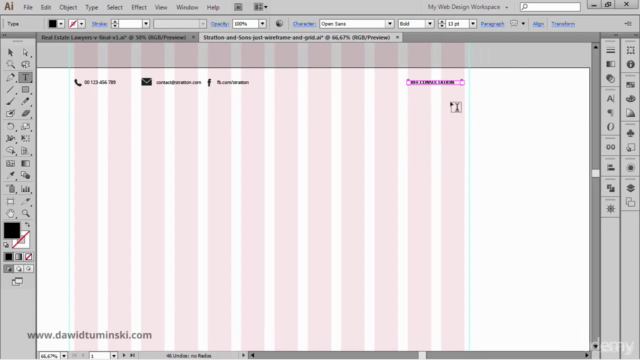Viewport: 640px width, 360px height.
Task: Open the Transform link
Action: 563,24
